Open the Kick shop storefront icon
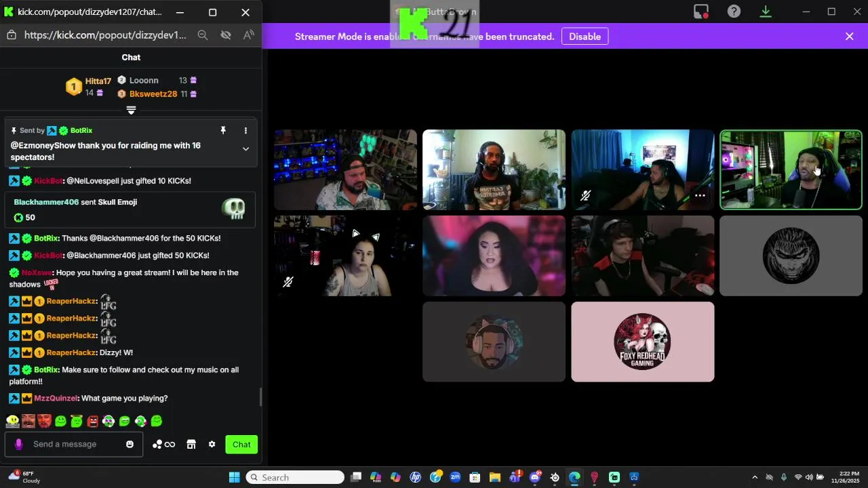Image resolution: width=868 pixels, height=488 pixels. click(x=191, y=445)
